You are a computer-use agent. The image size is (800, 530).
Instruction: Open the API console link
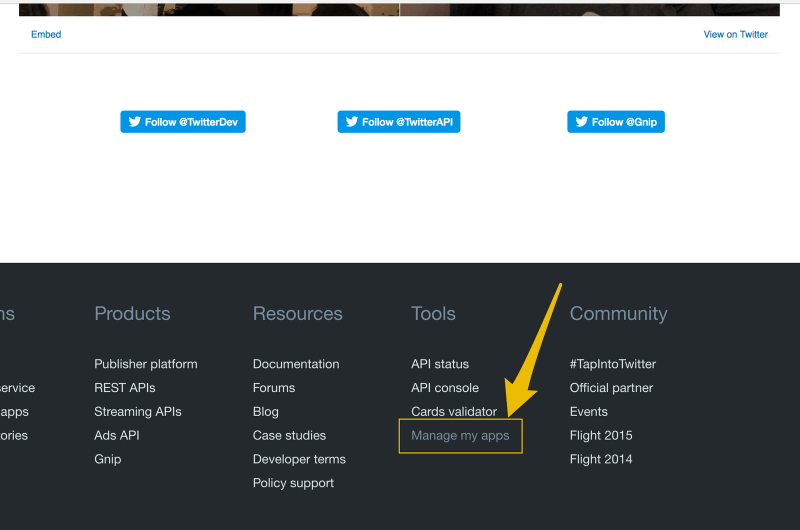(445, 388)
